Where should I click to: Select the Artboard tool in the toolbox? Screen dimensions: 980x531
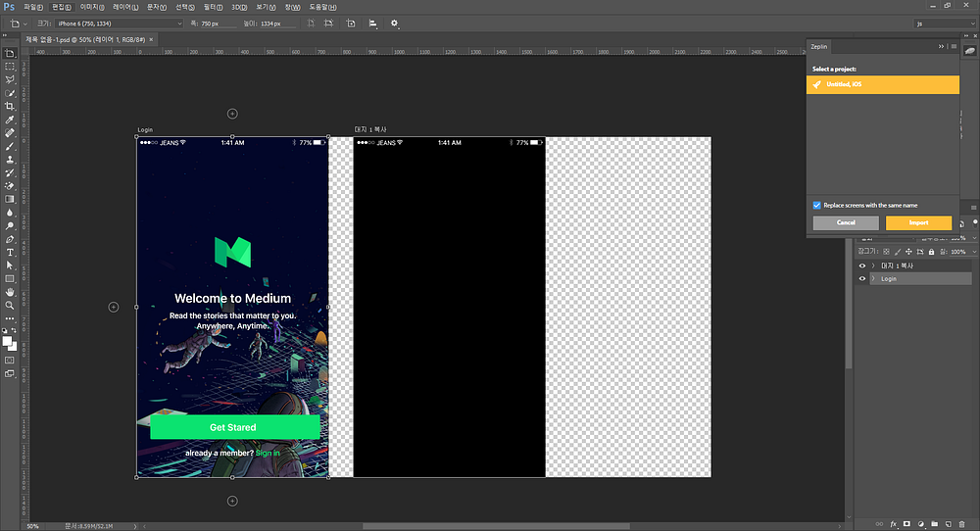tap(10, 54)
